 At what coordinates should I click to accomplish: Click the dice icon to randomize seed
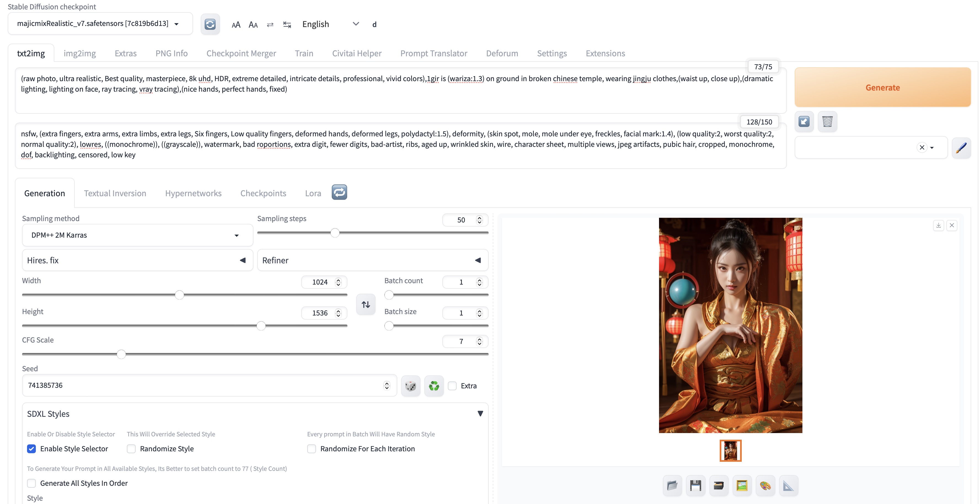[x=411, y=386]
